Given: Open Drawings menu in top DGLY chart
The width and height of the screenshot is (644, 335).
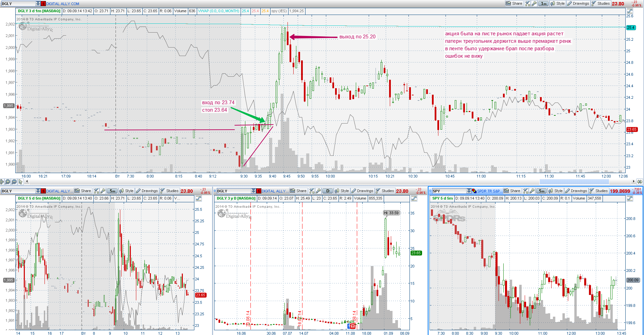Looking at the screenshot, I should click(x=578, y=3).
